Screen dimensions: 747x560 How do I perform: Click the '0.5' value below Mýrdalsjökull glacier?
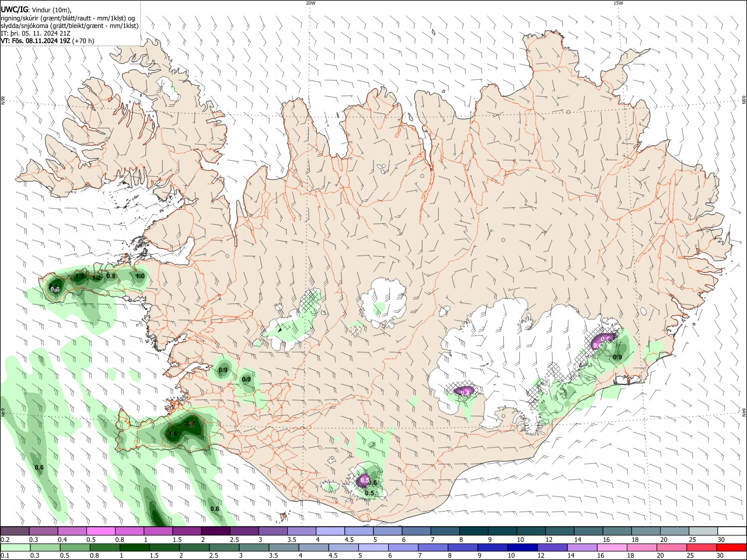click(x=369, y=493)
